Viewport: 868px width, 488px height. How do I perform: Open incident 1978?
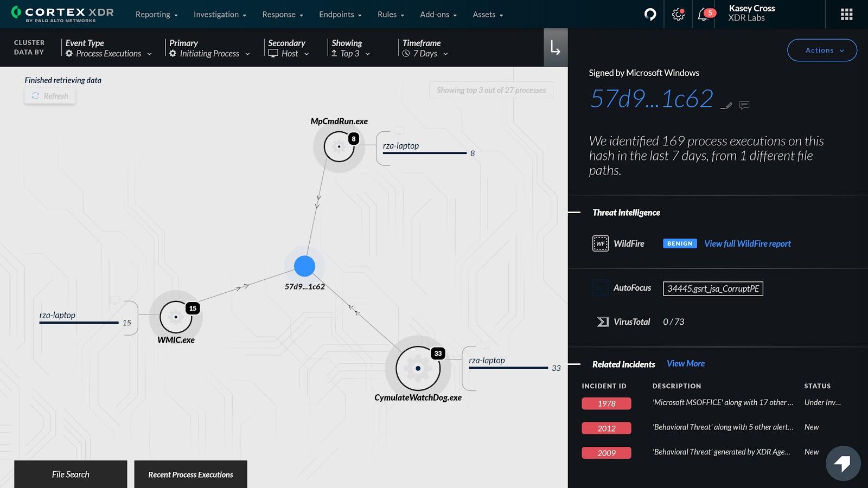click(x=607, y=403)
